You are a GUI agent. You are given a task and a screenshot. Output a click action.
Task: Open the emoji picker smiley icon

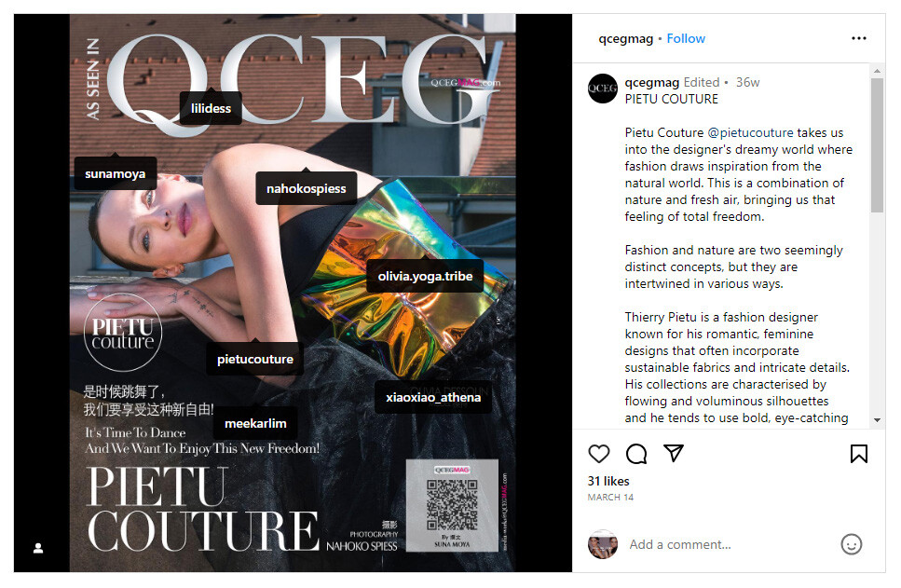coord(851,544)
